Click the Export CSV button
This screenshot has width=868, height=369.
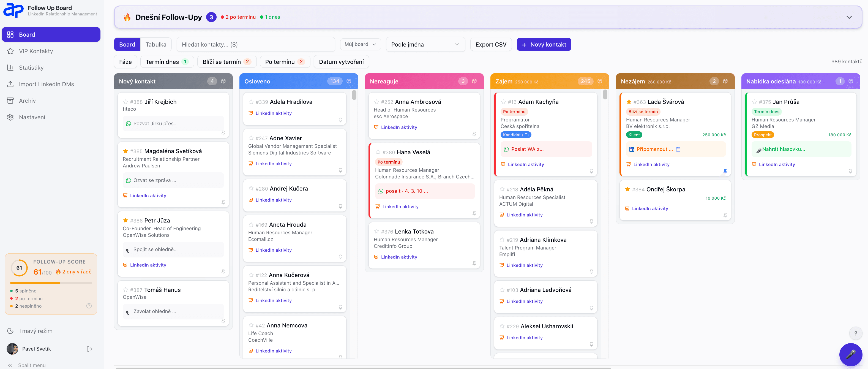[491, 45]
